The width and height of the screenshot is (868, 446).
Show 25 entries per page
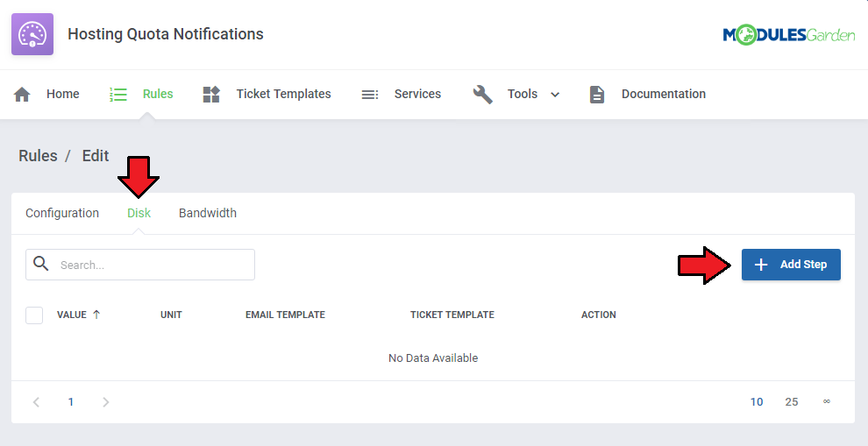point(792,401)
